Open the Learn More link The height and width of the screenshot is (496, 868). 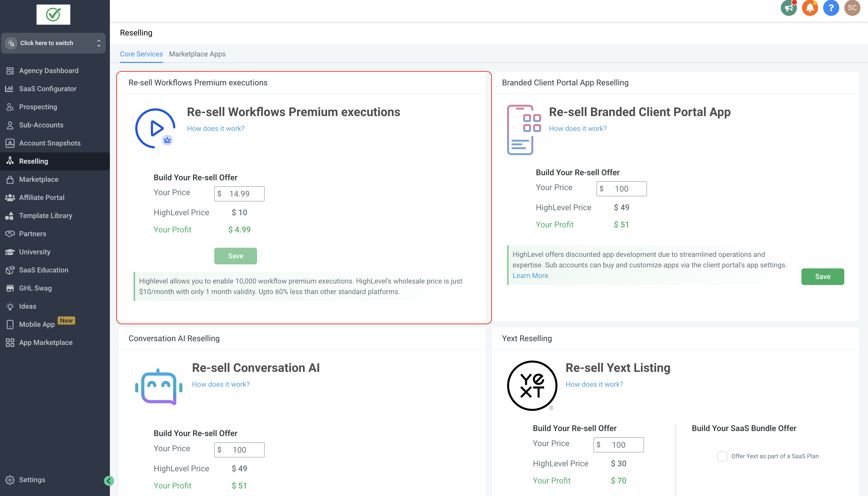pyautogui.click(x=531, y=276)
